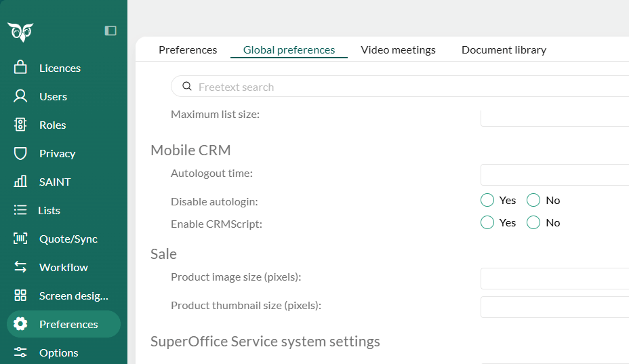Click the 'Sale' section heading
This screenshot has height=364, width=629.
pos(163,254)
